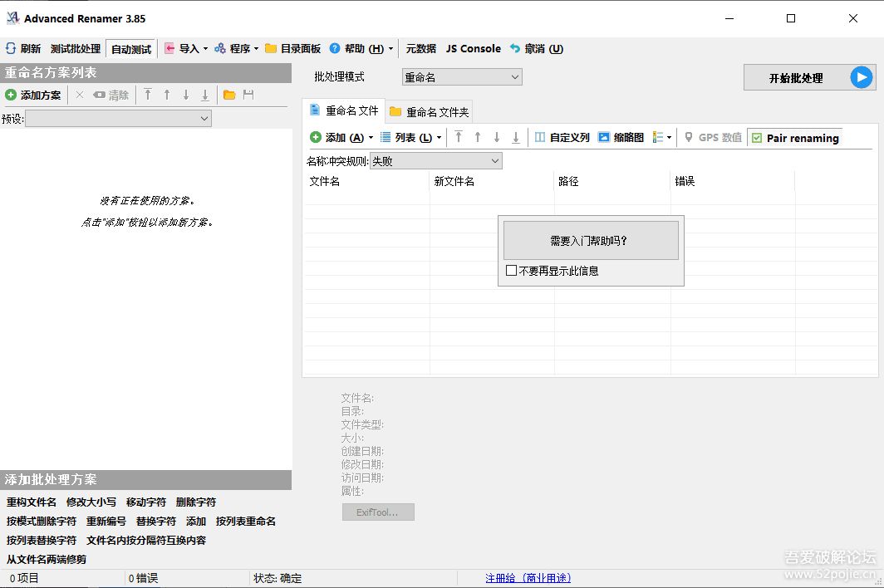The image size is (884, 588).
Task: Open a preset using the folder icon
Action: [x=228, y=95]
